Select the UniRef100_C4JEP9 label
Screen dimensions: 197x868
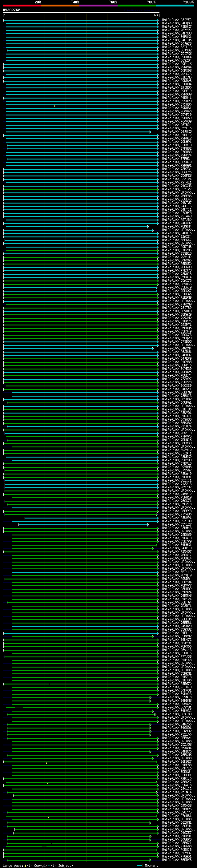tap(177, 358)
